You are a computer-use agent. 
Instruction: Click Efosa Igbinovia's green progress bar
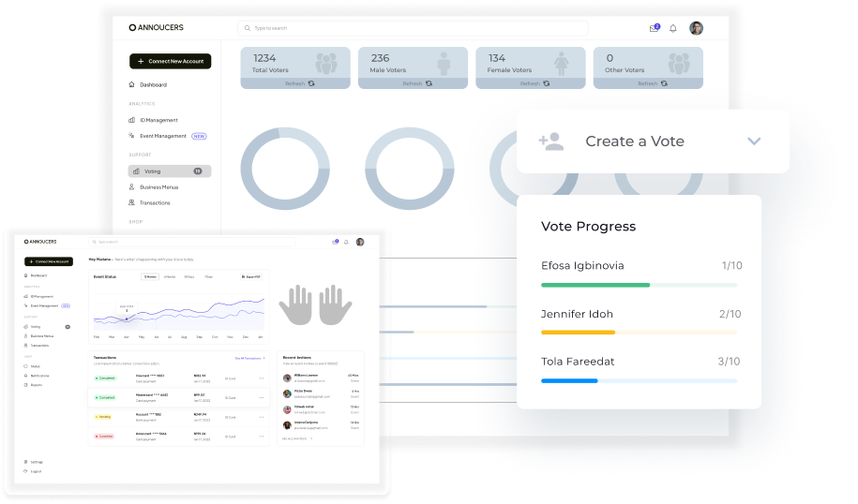coord(595,285)
